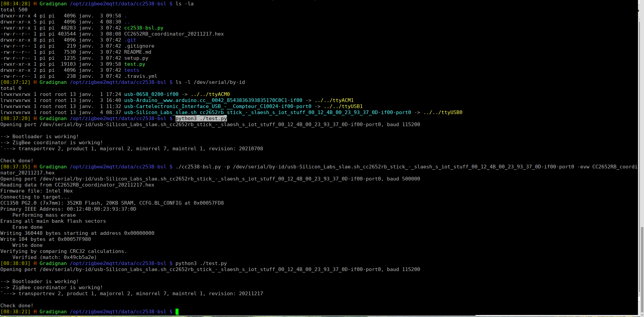Click the blue tests directory entry
Screen dimensions: 644x317
[132, 70]
